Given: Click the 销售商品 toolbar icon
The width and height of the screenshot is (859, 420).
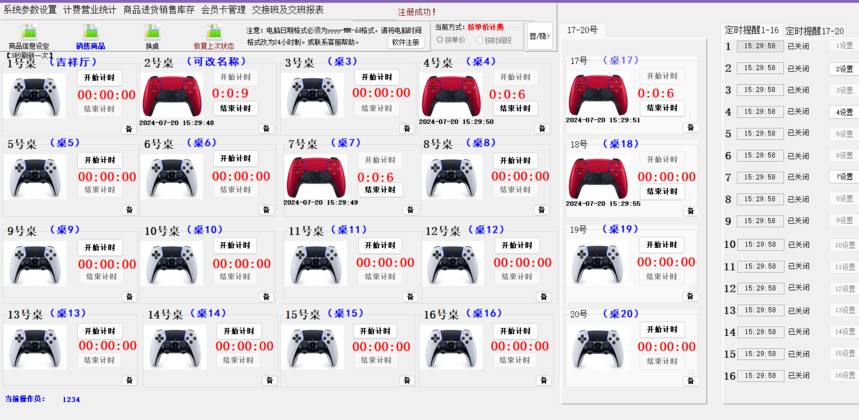Looking at the screenshot, I should tap(90, 37).
